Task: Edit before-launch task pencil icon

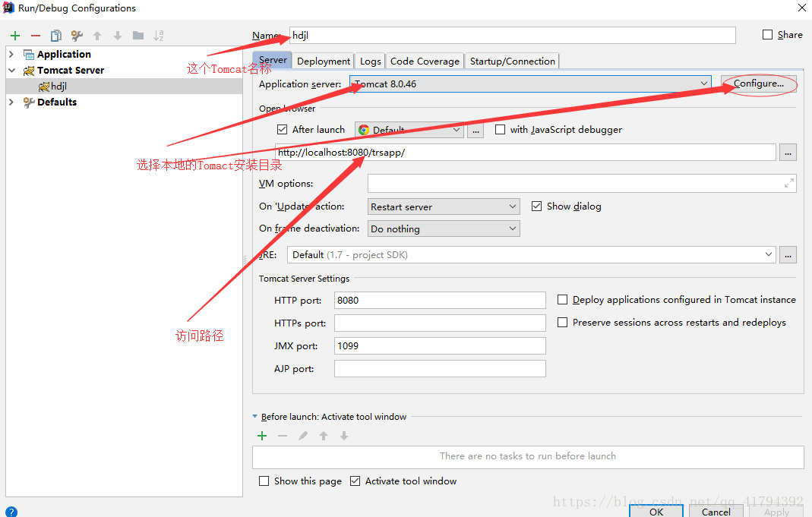Action: click(303, 436)
